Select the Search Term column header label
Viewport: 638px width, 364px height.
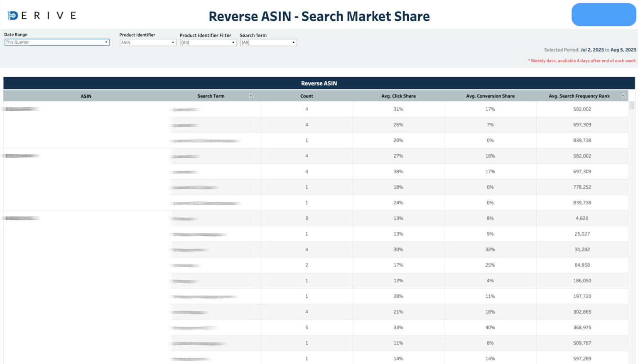[x=211, y=96]
